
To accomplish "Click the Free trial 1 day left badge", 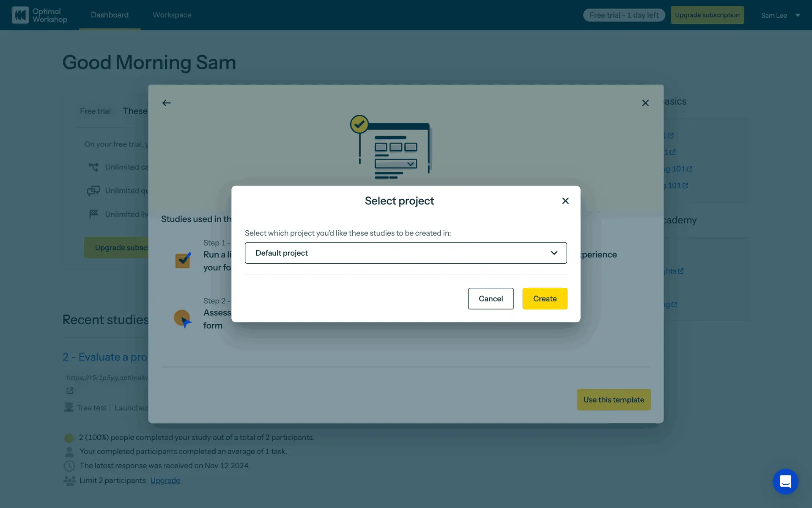I will pyautogui.click(x=623, y=15).
